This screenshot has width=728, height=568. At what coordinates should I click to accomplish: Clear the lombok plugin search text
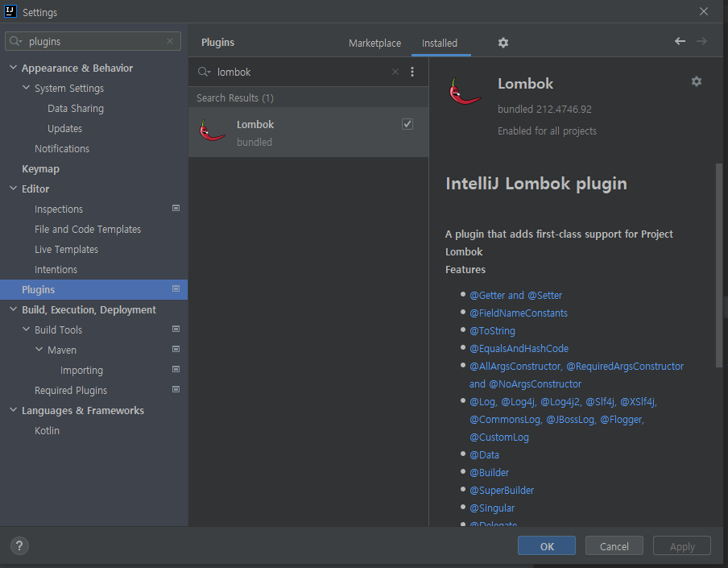(395, 72)
